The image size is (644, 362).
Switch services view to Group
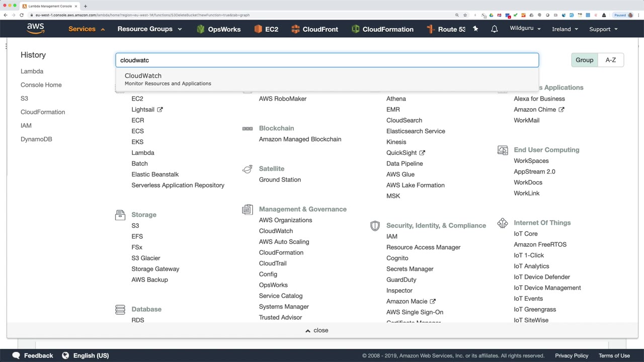point(584,60)
